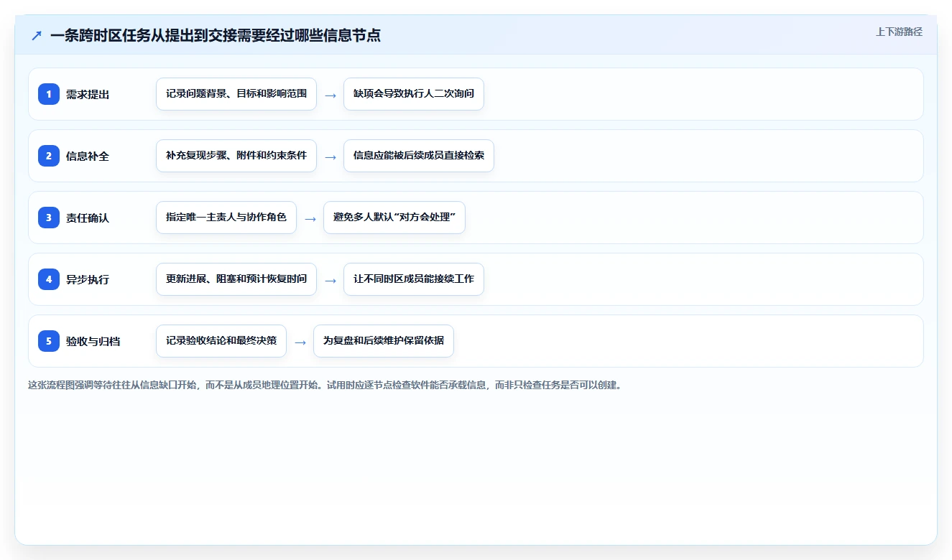Click the 补充复现步骤、附件和约束条件 box

point(236,156)
